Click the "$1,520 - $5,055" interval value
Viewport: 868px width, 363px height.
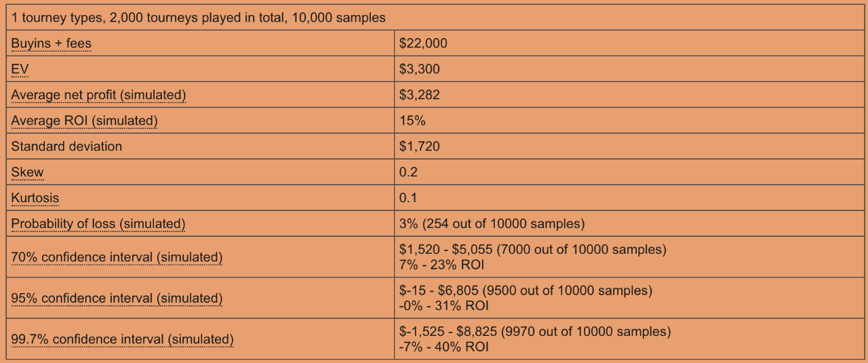click(x=446, y=250)
